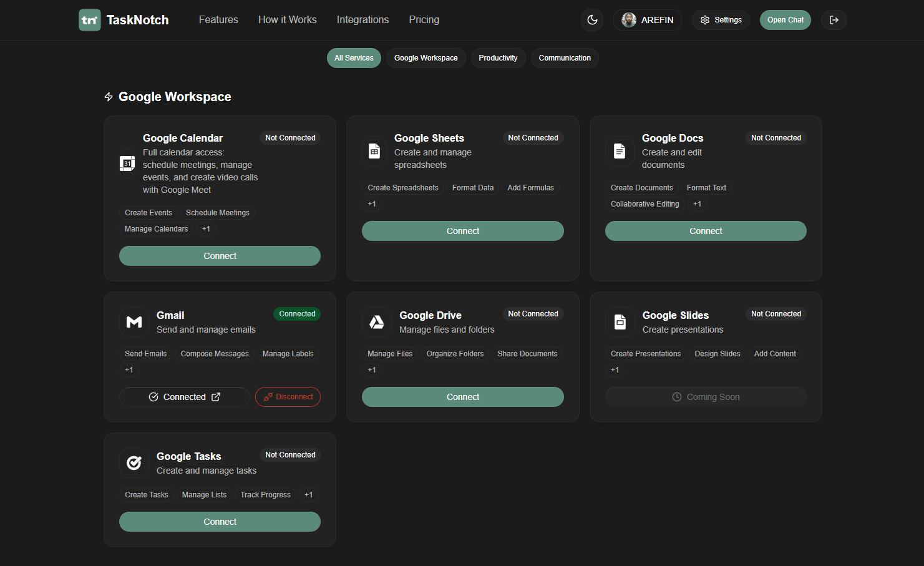Select the All Services filter tab
924x566 pixels.
354,58
